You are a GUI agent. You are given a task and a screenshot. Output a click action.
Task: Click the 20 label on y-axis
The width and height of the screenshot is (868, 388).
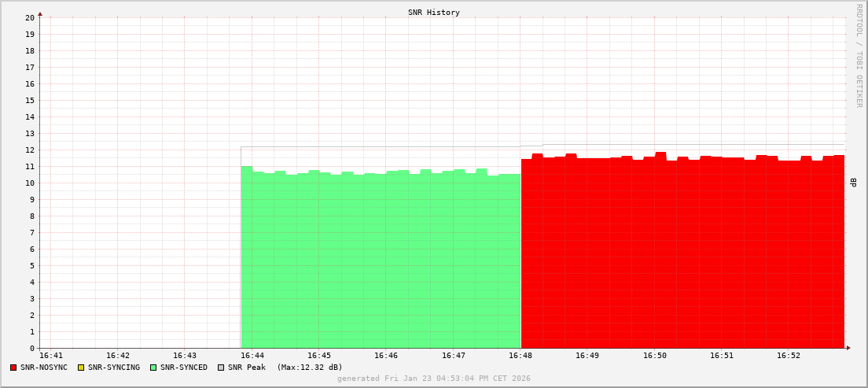click(x=29, y=17)
